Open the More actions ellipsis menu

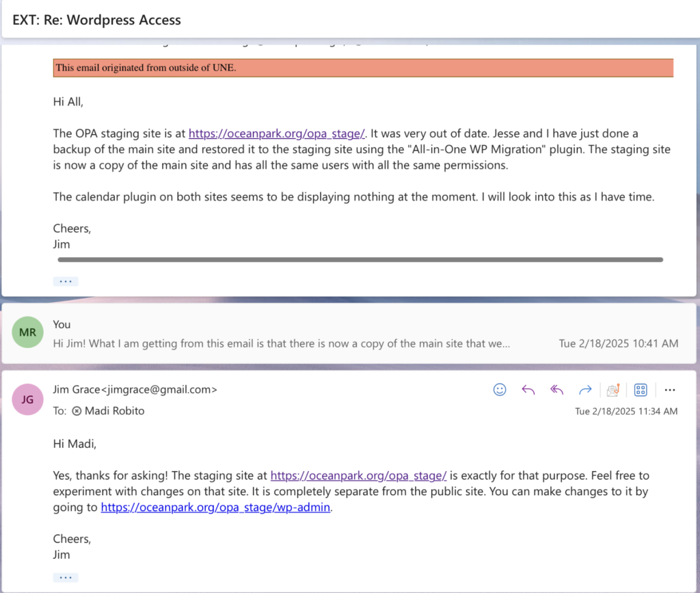click(670, 390)
